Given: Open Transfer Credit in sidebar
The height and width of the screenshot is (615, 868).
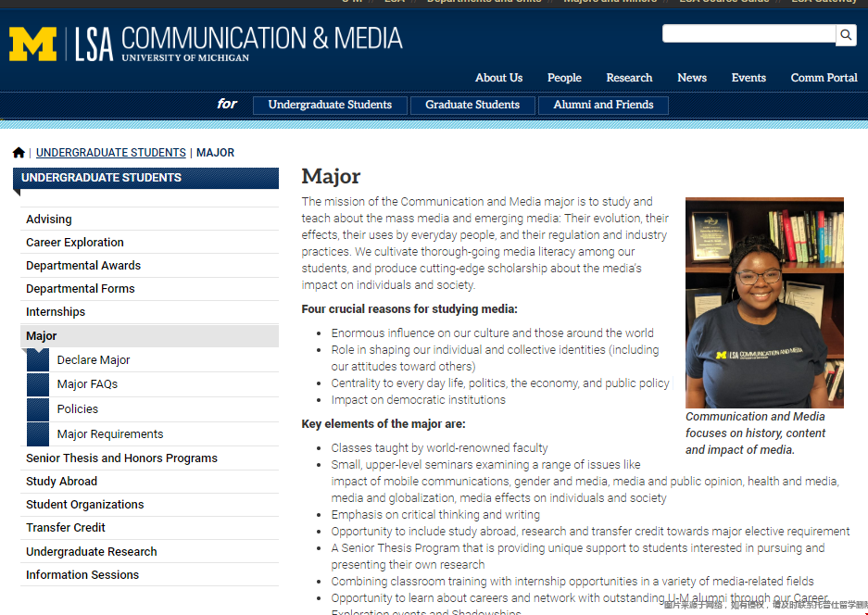Looking at the screenshot, I should (149, 528).
